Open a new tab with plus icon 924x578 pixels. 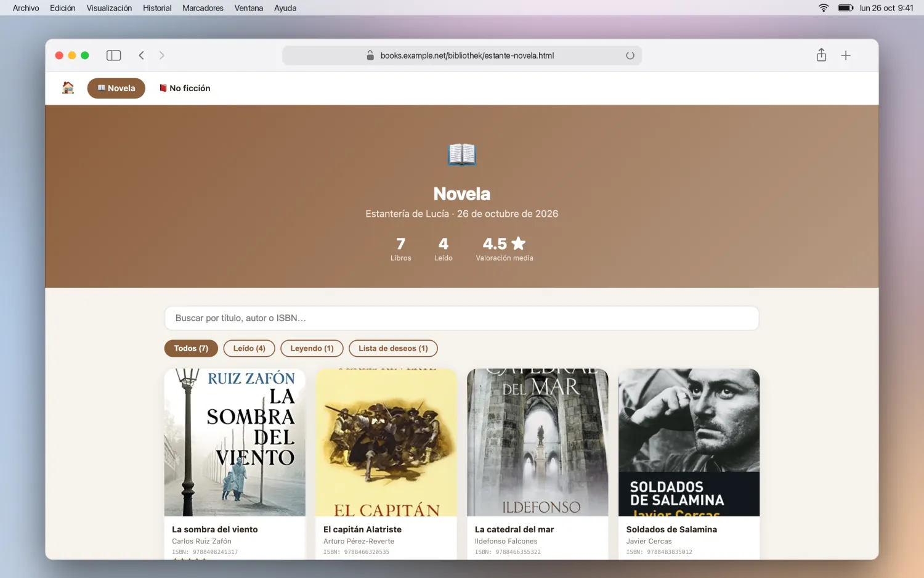[846, 55]
